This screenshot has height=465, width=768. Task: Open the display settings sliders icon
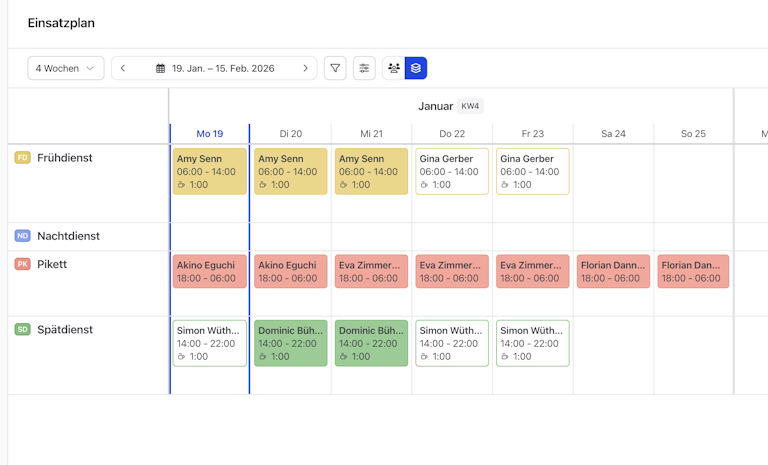[364, 68]
